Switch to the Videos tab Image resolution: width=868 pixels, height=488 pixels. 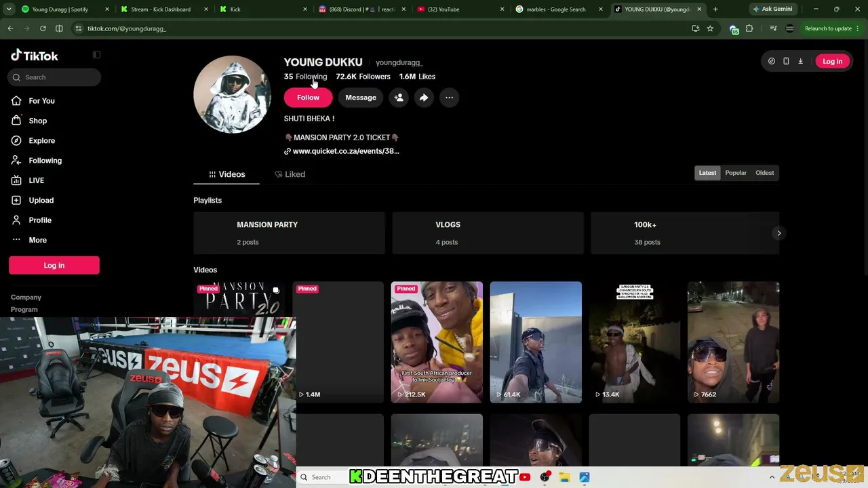point(226,174)
